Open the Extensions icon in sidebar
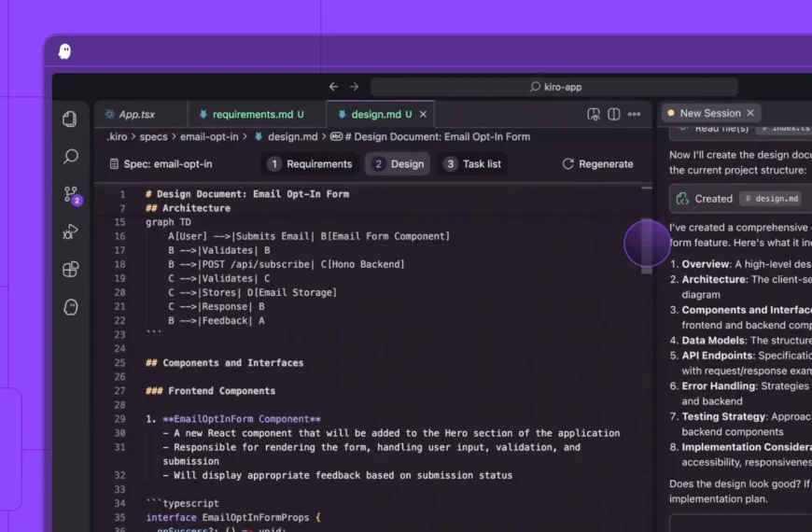The image size is (812, 532). (70, 270)
